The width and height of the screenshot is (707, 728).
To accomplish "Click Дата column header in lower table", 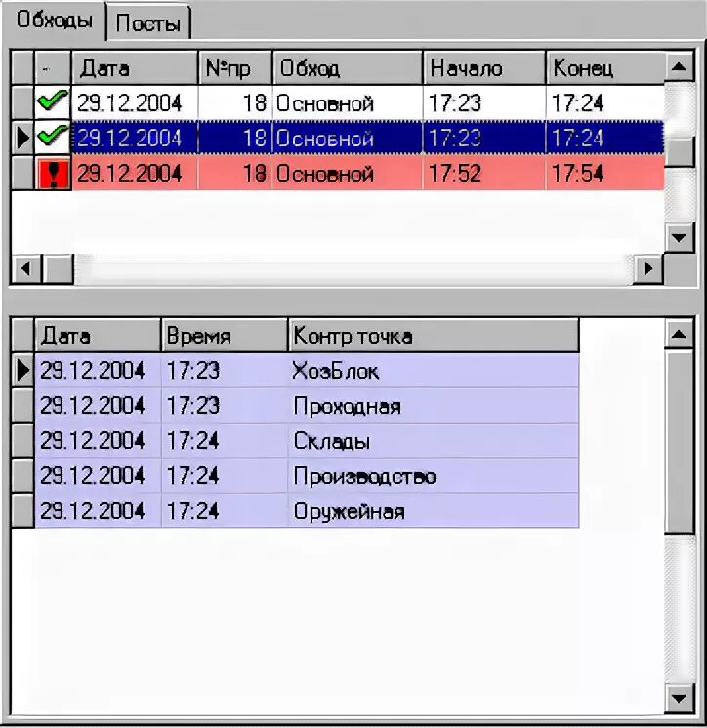I will 98,336.
